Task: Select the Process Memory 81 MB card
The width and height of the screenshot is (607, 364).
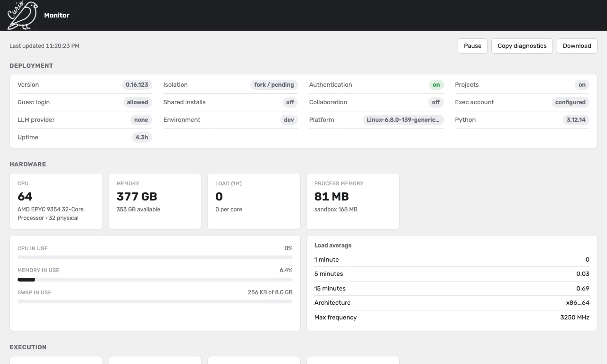Action: [x=353, y=201]
